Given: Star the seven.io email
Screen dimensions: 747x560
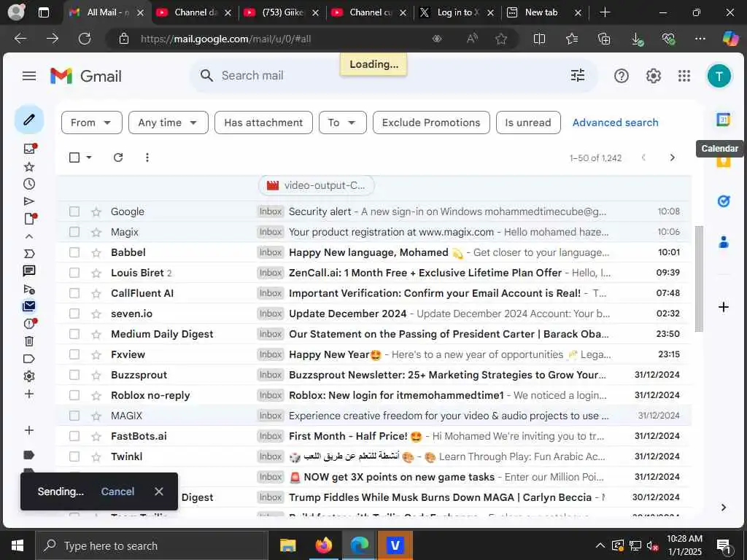Looking at the screenshot, I should pyautogui.click(x=96, y=314).
